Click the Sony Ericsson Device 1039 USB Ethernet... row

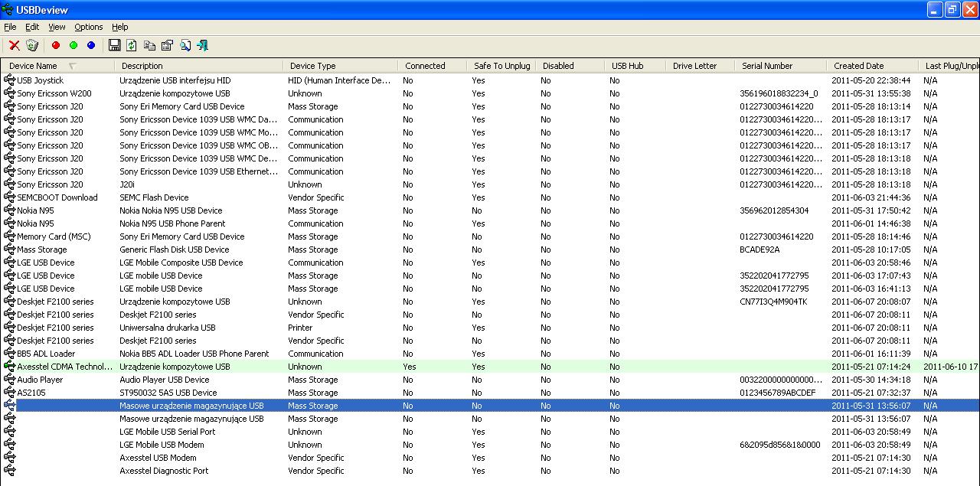pyautogui.click(x=490, y=171)
